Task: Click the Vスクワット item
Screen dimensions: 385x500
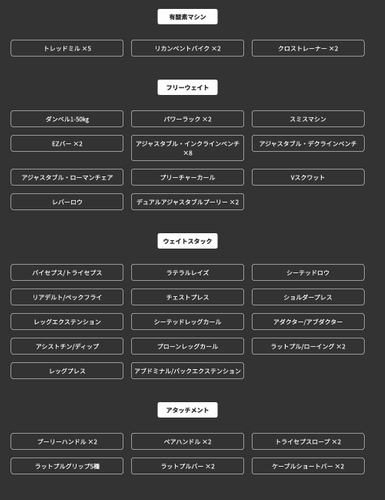Action: click(308, 177)
